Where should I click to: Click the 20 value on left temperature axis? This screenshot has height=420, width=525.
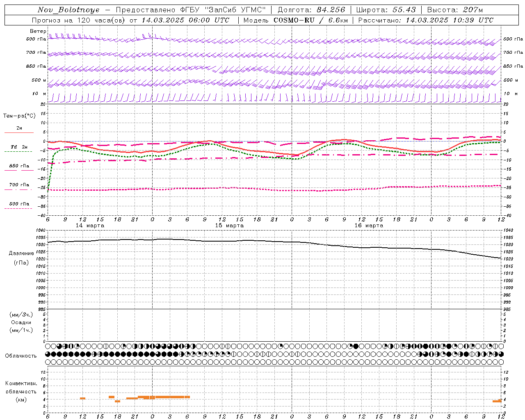pyautogui.click(x=44, y=104)
